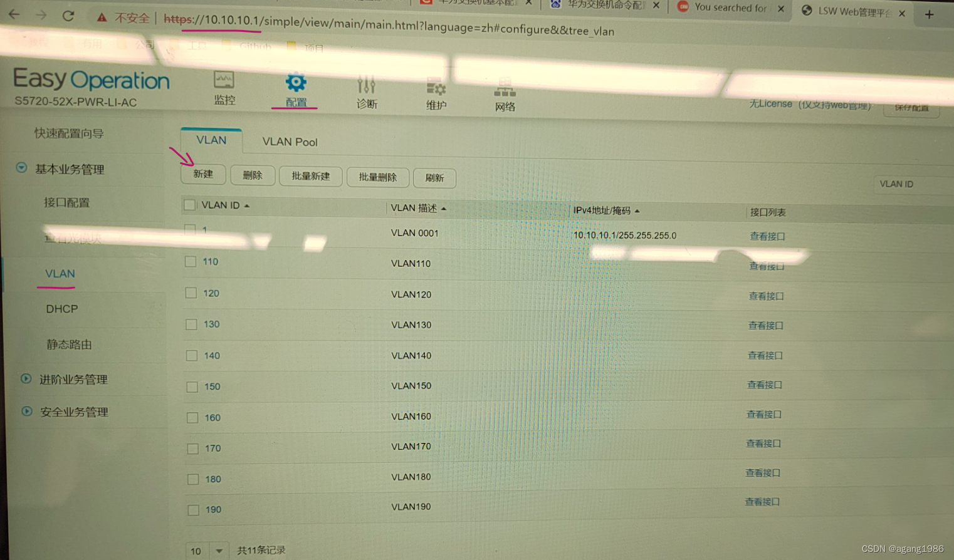Expand the 进阶业务管理 tree section
Image resolution: width=954 pixels, height=560 pixels.
click(26, 378)
